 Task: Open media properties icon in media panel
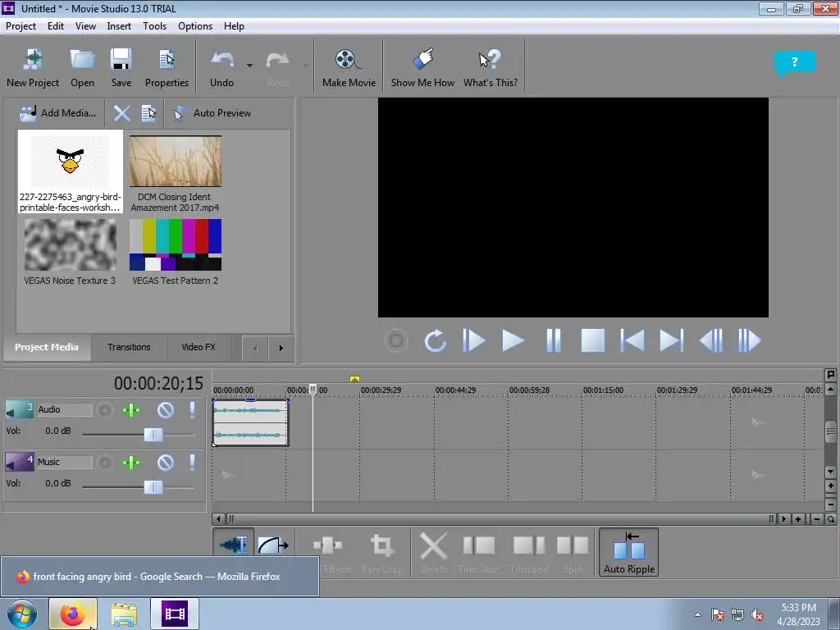tap(148, 113)
